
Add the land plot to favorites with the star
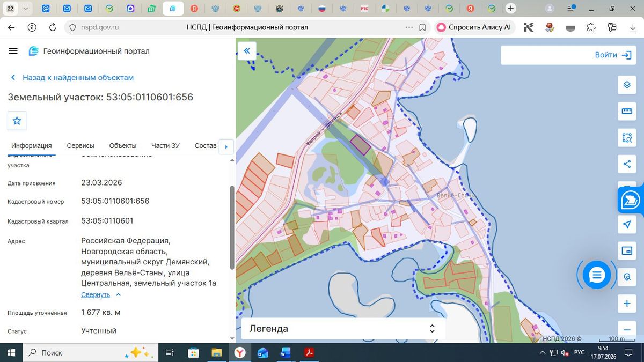tap(17, 121)
